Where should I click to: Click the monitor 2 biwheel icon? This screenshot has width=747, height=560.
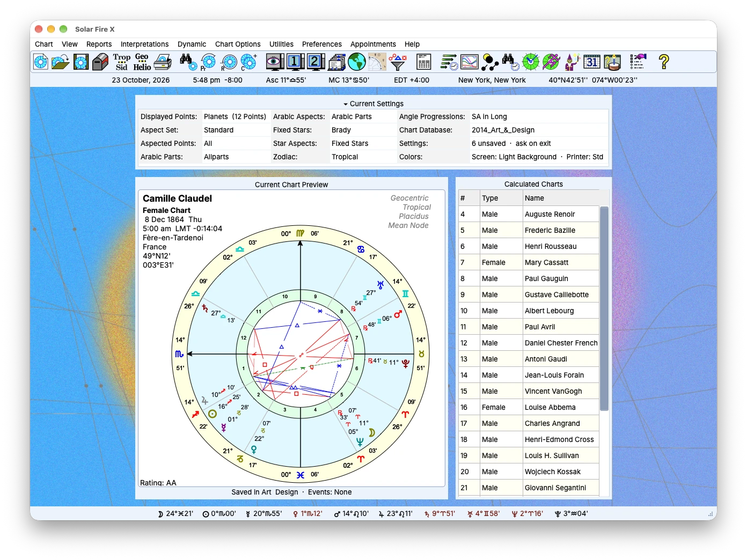coord(316,62)
